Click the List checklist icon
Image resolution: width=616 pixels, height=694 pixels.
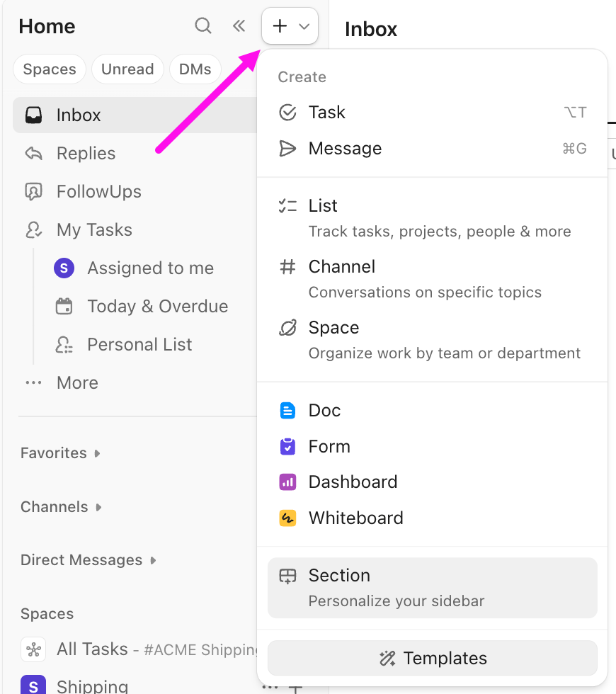287,206
